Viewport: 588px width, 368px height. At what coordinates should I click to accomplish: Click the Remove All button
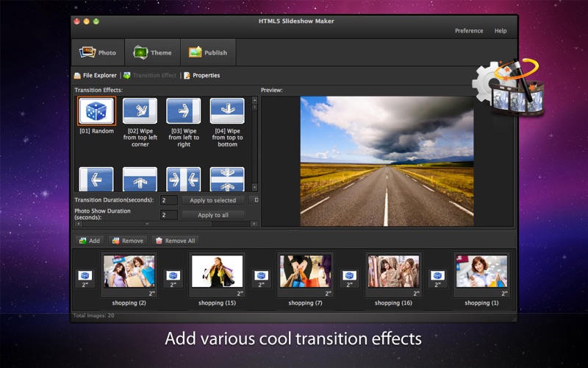pyautogui.click(x=175, y=241)
